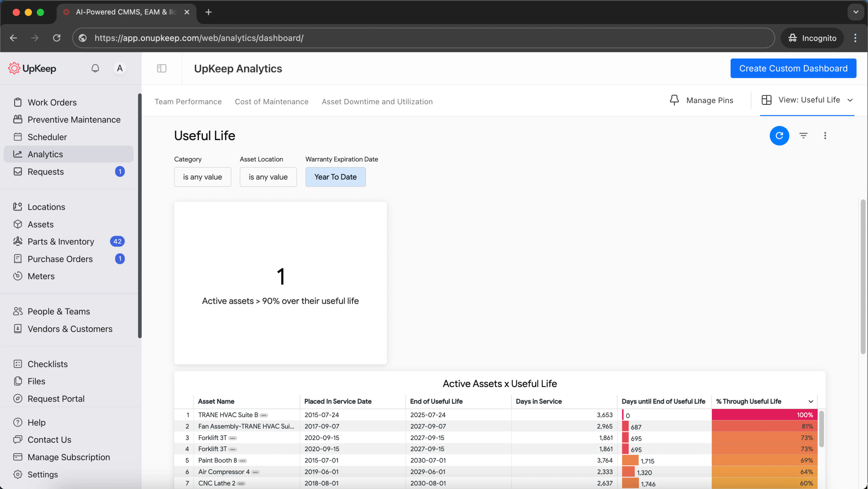Click the Create Custom Dashboard button
The image size is (868, 489).
793,68
